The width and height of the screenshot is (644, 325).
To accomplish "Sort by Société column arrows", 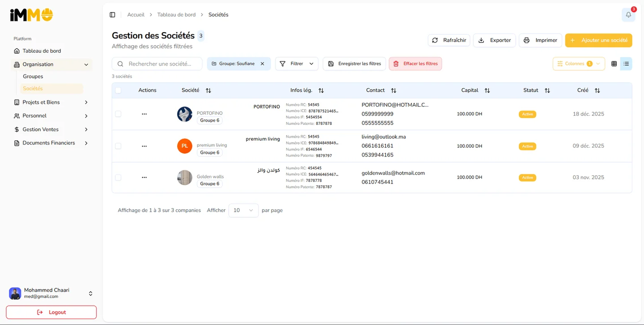I will [x=208, y=90].
